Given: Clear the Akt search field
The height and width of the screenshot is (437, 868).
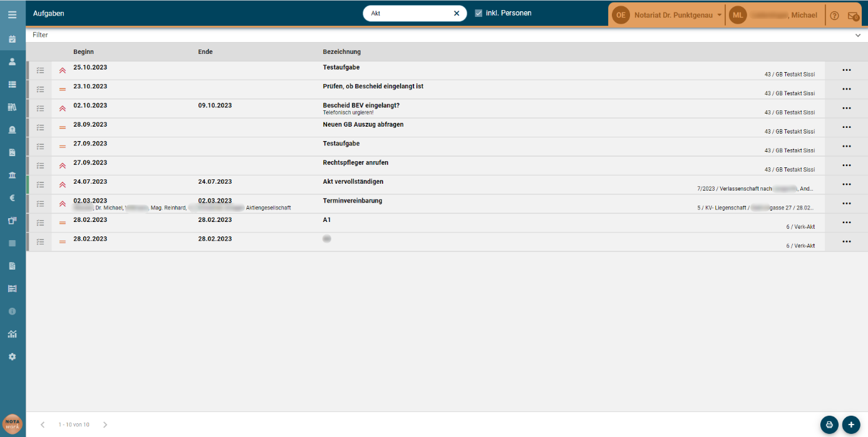Looking at the screenshot, I should tap(456, 13).
